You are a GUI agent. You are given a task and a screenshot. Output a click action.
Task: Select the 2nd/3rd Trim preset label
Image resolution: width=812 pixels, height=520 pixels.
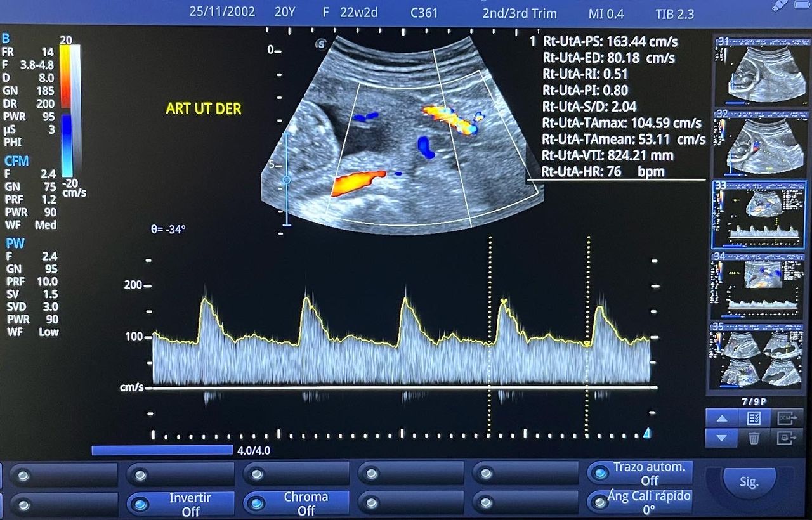click(519, 13)
